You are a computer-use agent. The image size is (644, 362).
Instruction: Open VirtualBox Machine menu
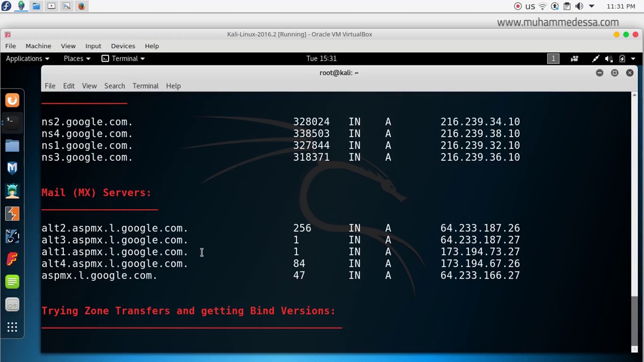click(x=38, y=46)
